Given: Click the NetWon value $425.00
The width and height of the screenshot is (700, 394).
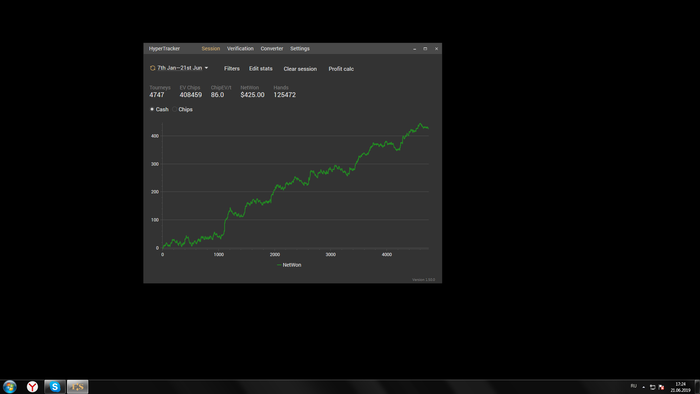Looking at the screenshot, I should coord(252,95).
